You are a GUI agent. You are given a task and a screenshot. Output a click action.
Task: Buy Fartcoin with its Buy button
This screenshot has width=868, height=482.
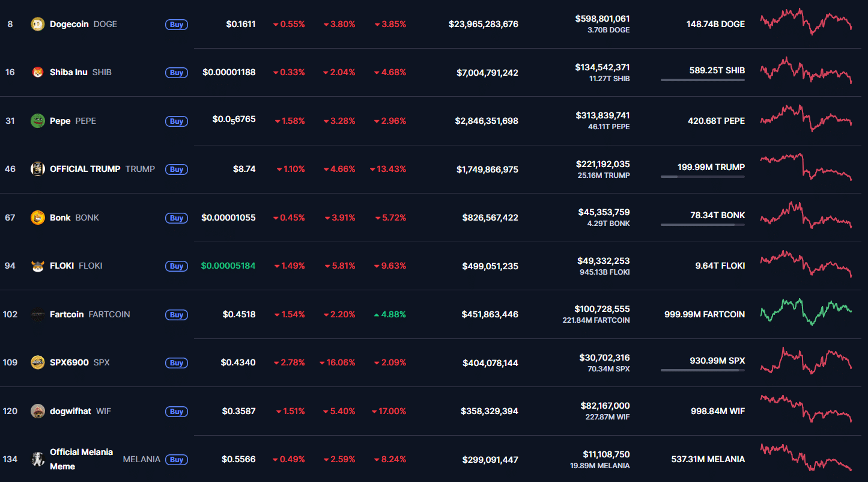pos(177,315)
